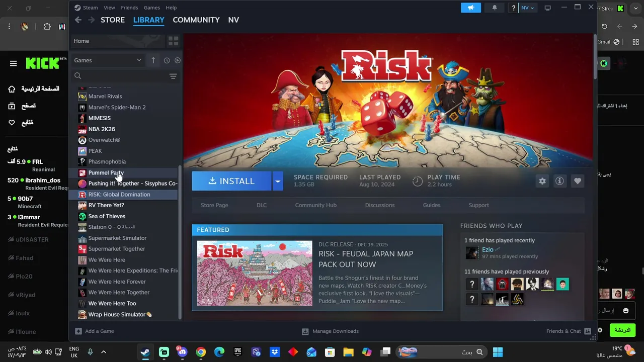The height and width of the screenshot is (362, 644).
Task: Toggle ready-to-play filter icon
Action: 177,60
